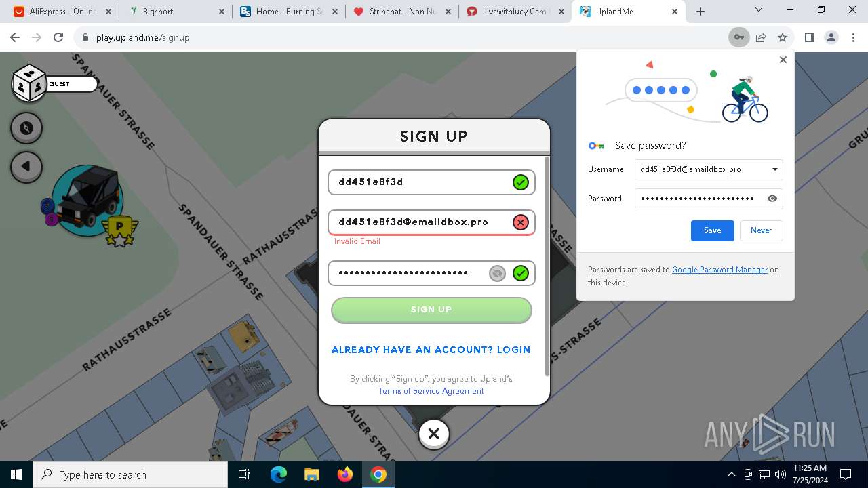
Task: Click the taskbar search box
Action: tap(130, 474)
